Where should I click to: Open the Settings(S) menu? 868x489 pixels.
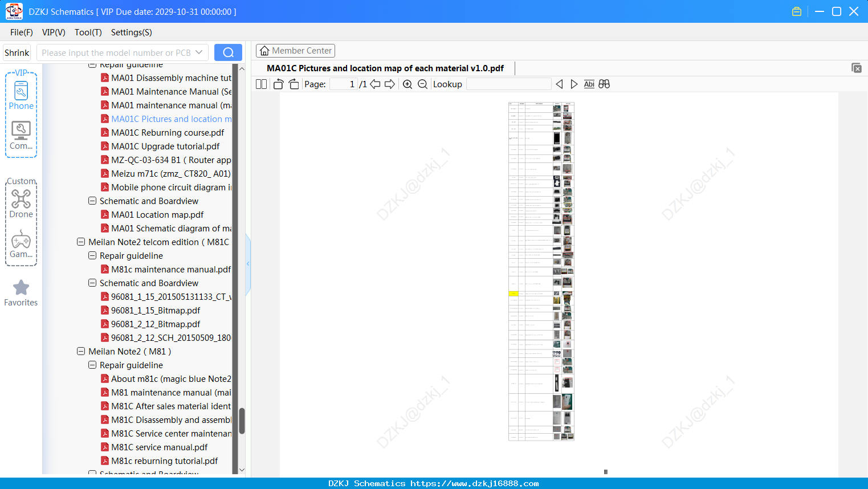(132, 32)
